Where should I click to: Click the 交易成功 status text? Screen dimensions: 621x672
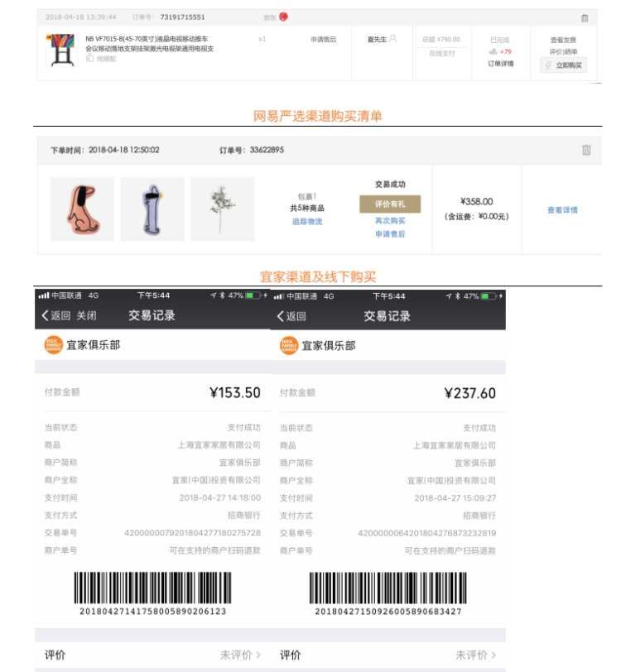coord(390,185)
